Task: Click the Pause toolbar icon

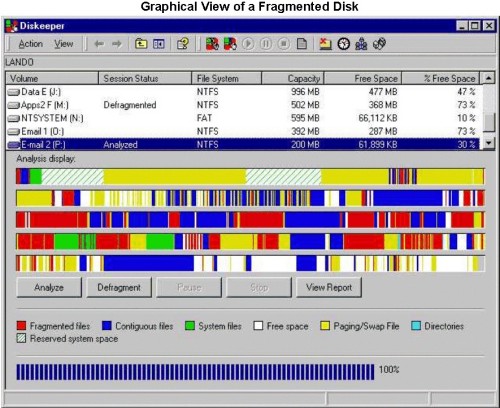Action: 266,44
